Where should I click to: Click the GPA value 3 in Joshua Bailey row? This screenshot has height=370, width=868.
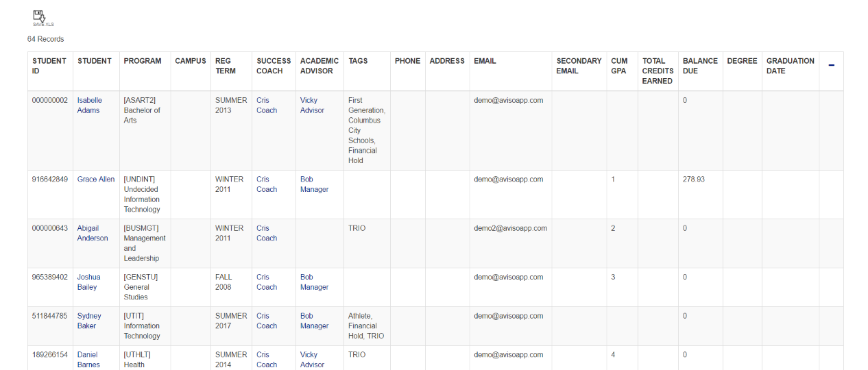[613, 277]
